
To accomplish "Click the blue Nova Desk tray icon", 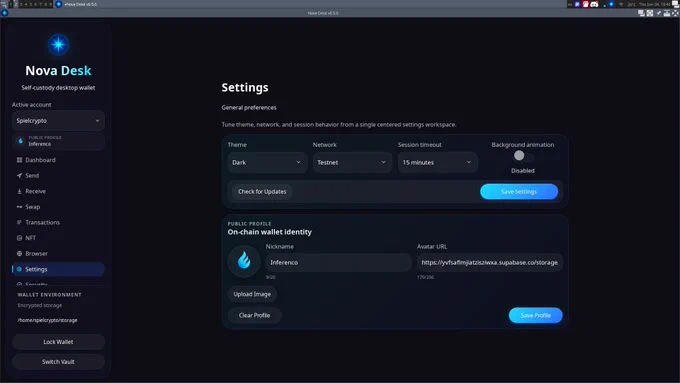I will [x=611, y=4].
